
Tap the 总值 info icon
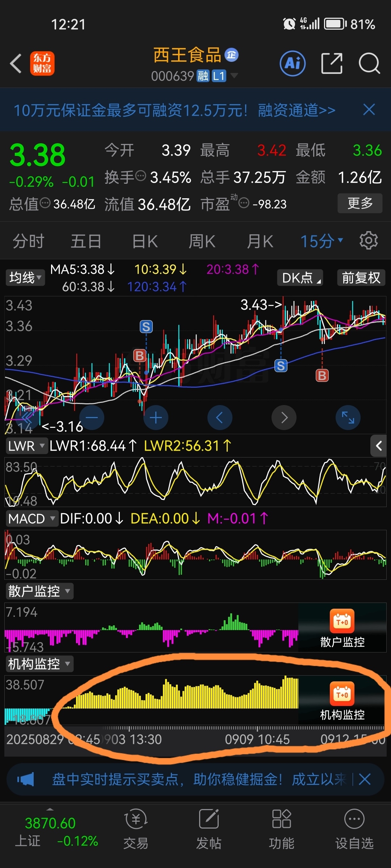click(x=45, y=203)
